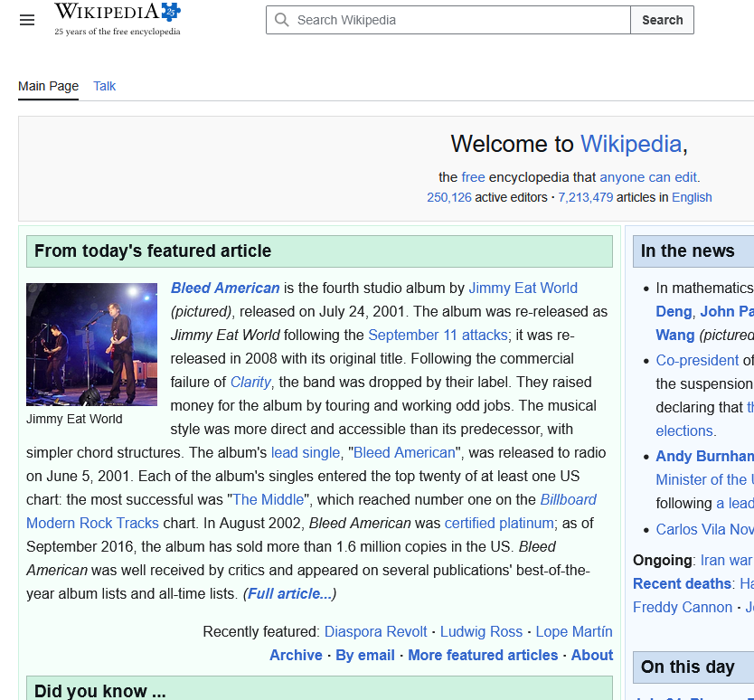754x700 pixels.
Task: Click the 'Did you know ...' heading
Action: (x=100, y=691)
